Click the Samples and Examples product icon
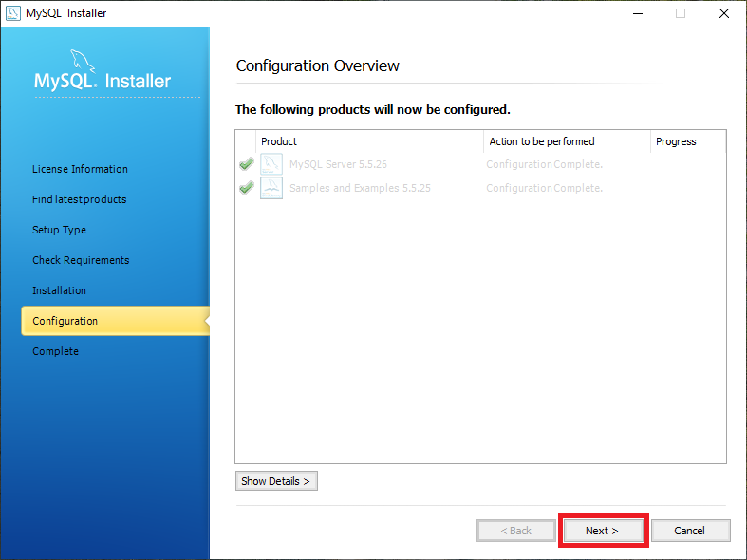 pos(271,188)
